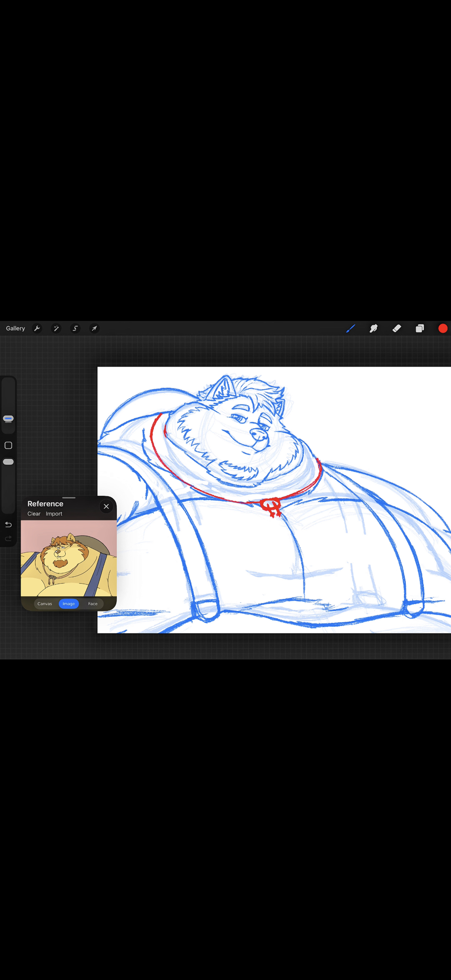Grab the Reference panel drag handle
The width and height of the screenshot is (451, 980).
(x=69, y=498)
